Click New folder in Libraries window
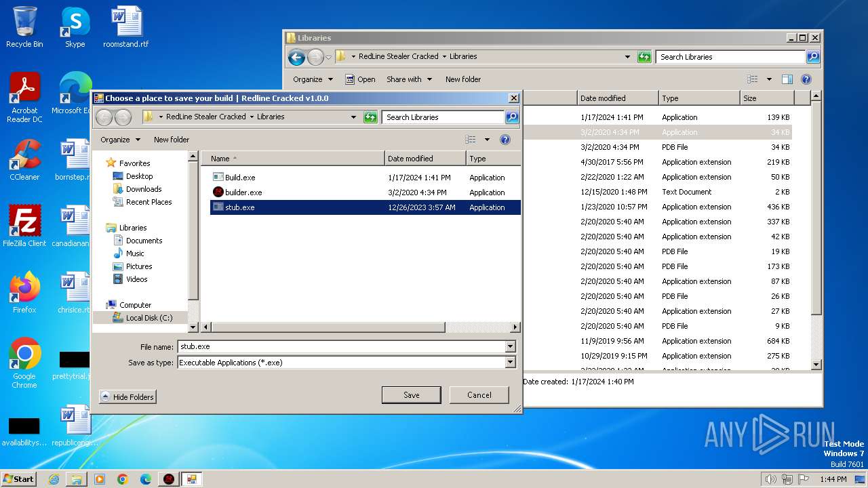This screenshot has width=868, height=488. click(463, 79)
